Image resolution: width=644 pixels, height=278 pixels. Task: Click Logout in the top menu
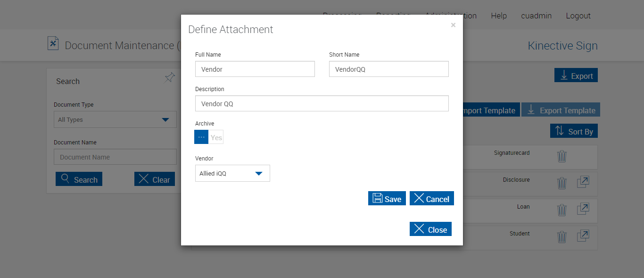[578, 16]
